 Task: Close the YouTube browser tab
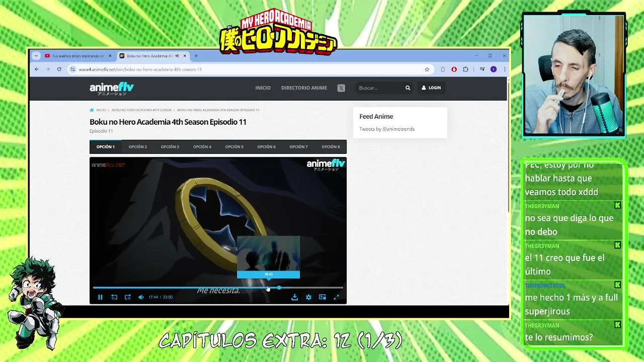(x=110, y=56)
